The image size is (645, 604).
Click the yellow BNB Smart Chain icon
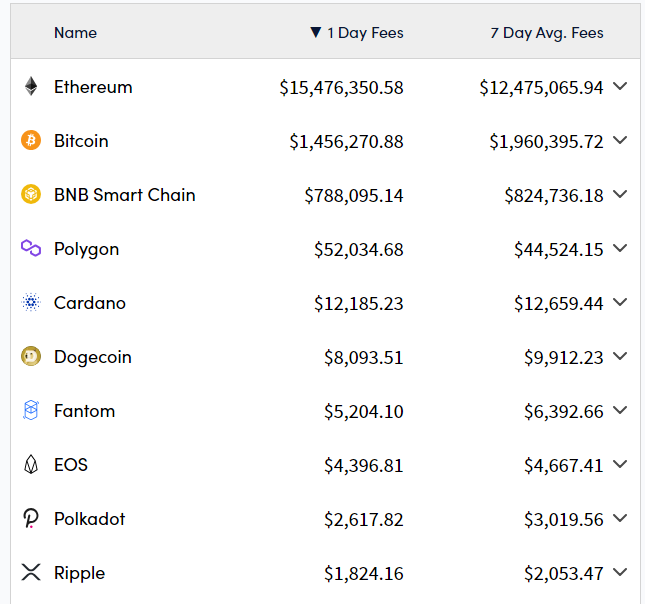click(x=31, y=194)
